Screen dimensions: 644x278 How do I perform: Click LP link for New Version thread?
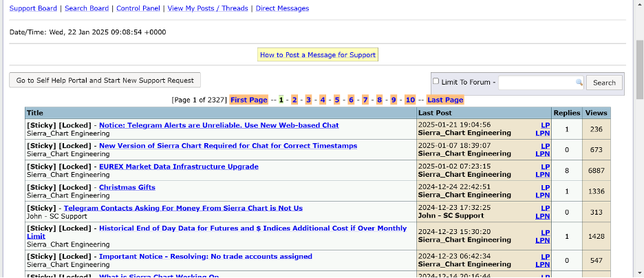tap(545, 146)
